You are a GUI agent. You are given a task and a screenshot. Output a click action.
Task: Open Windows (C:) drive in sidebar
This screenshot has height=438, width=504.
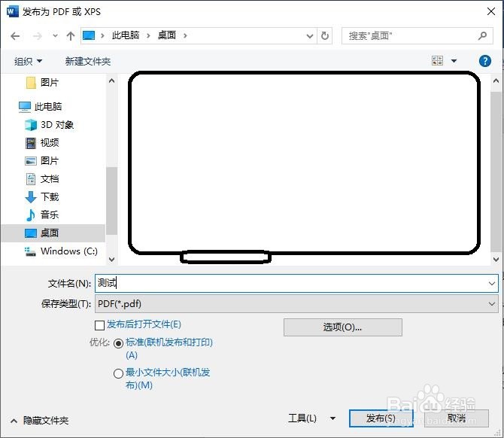point(68,251)
